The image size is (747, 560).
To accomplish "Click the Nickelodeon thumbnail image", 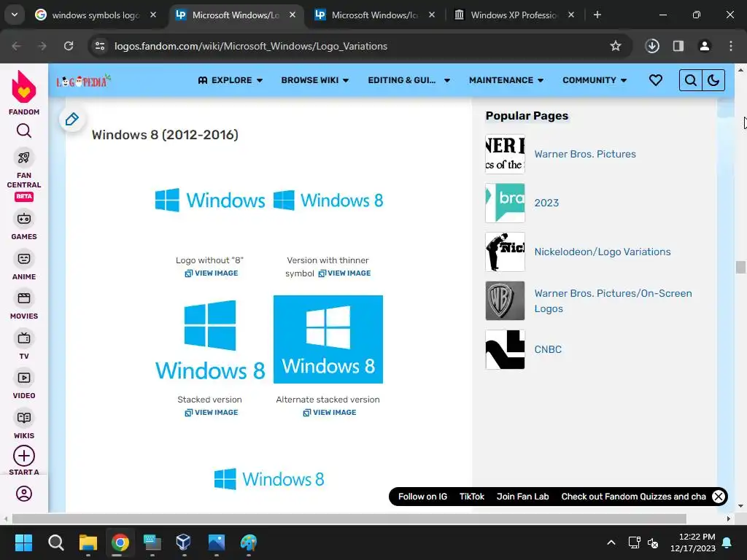I will (x=505, y=252).
